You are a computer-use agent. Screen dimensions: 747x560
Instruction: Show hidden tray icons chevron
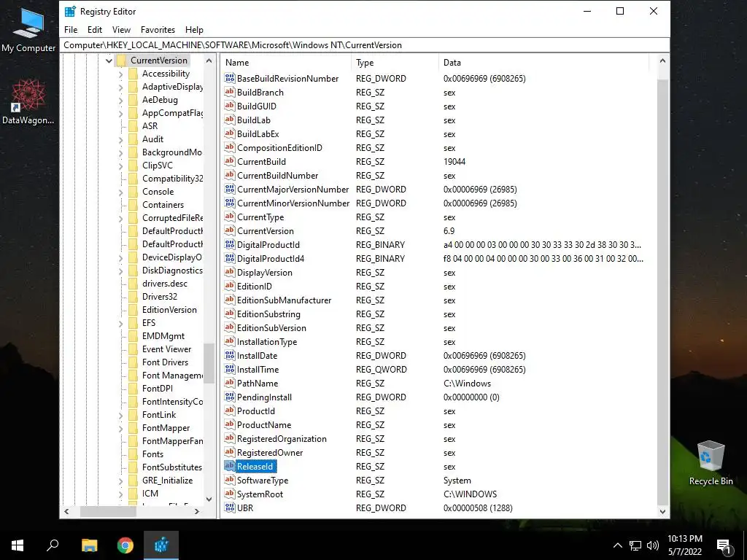coord(617,545)
